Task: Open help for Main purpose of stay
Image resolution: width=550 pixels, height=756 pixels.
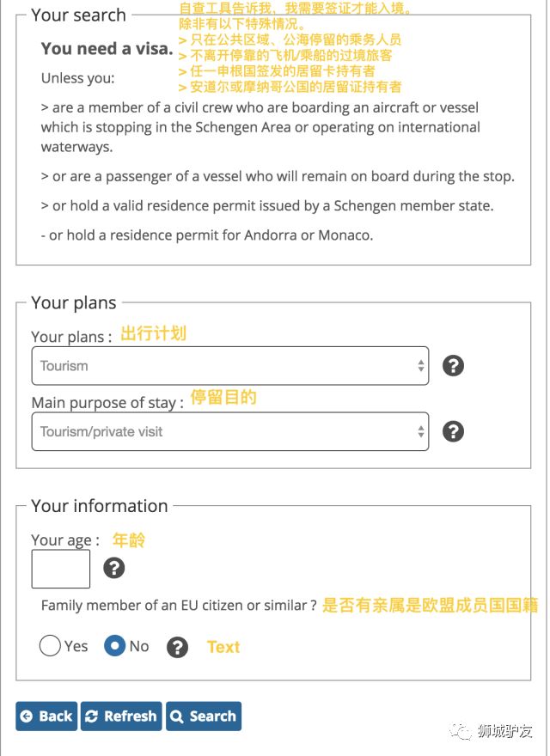Action: (x=453, y=431)
